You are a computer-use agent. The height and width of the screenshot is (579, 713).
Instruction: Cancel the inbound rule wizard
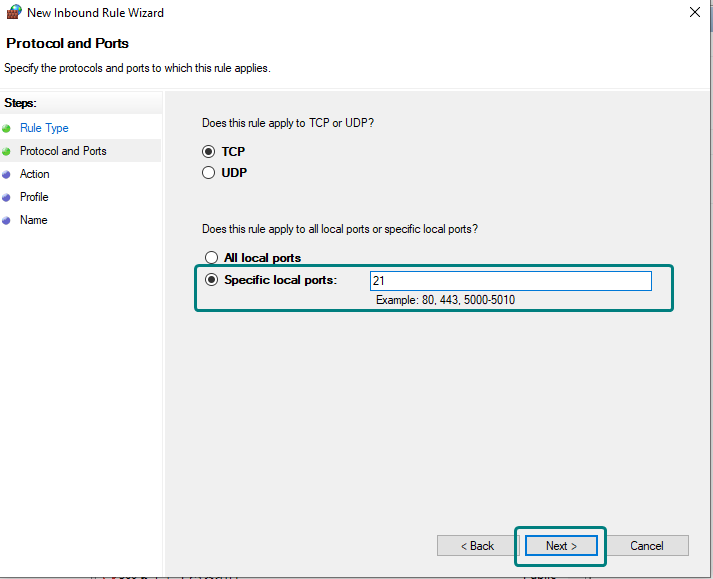[647, 546]
